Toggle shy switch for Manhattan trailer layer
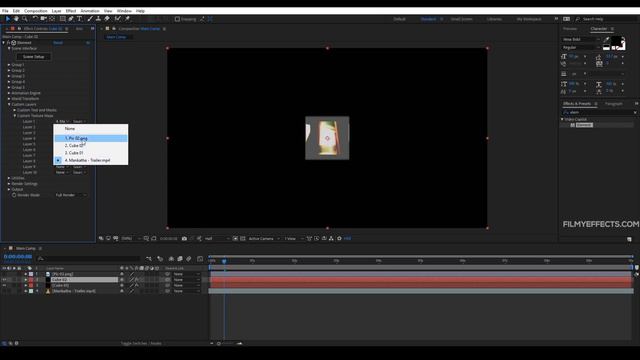The image size is (640, 360). coord(122,291)
